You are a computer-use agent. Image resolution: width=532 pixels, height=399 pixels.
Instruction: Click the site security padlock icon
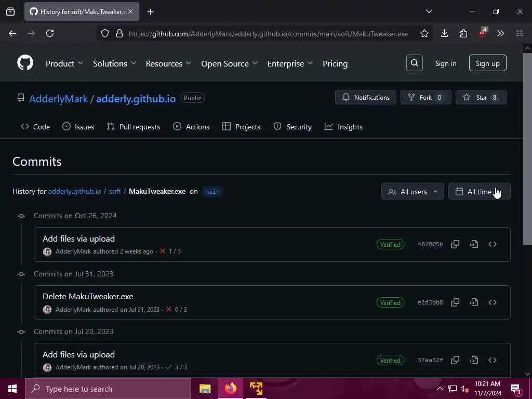(119, 33)
